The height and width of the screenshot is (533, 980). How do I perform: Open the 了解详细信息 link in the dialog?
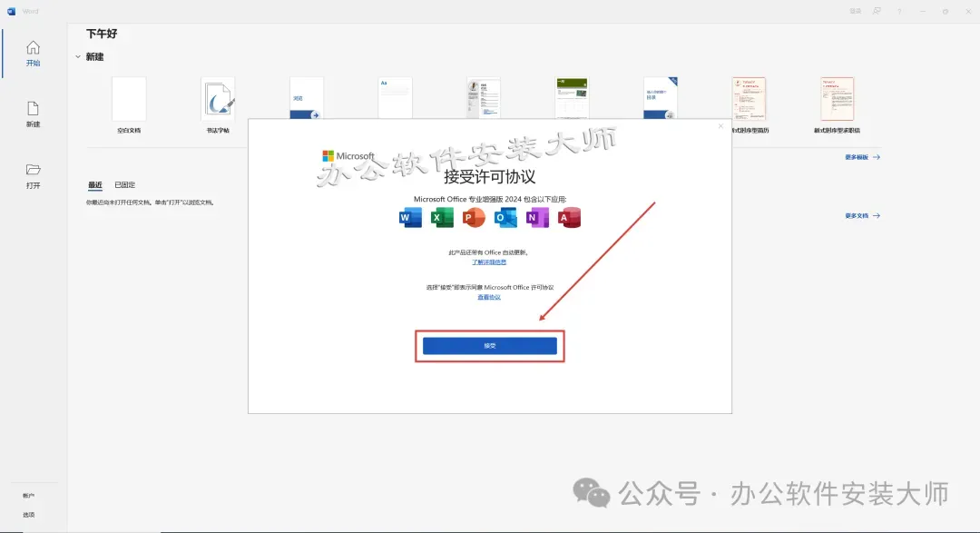click(x=489, y=262)
